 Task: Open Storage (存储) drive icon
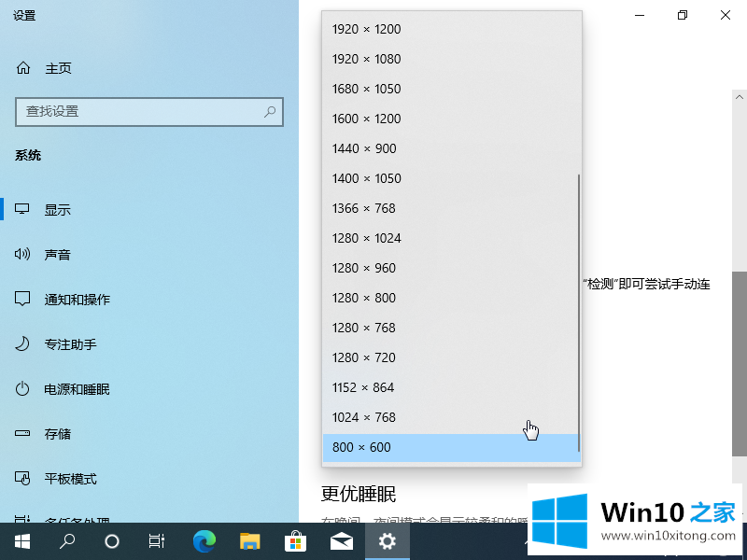(x=21, y=433)
